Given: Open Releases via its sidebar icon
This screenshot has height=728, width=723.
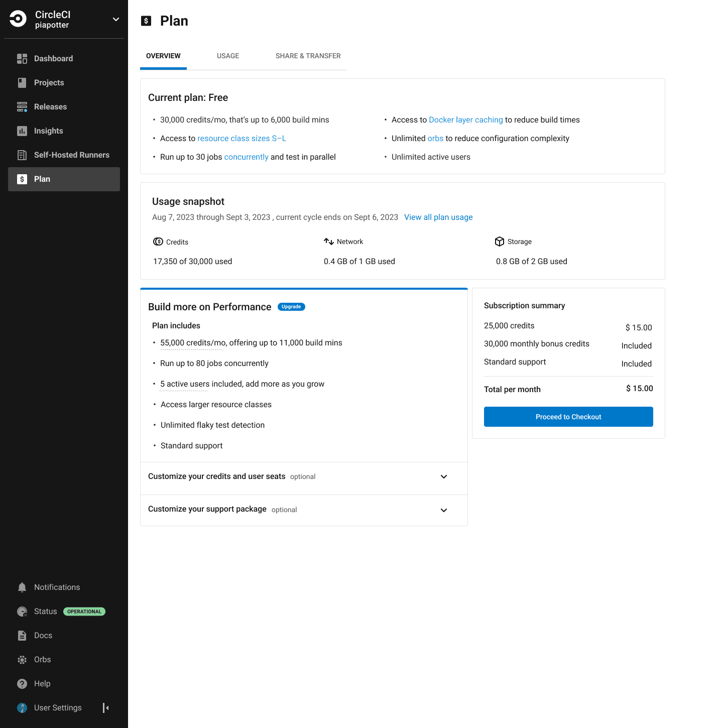Looking at the screenshot, I should point(22,107).
